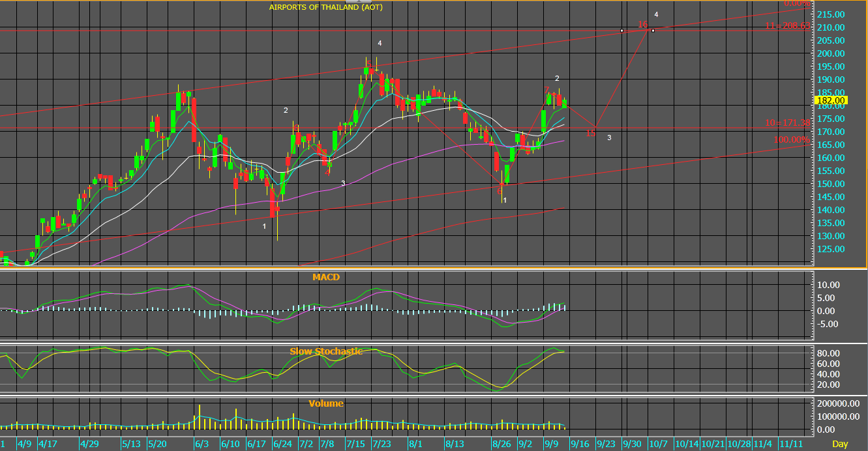868x451 pixels.
Task: Click the 9/30 date axis label
Action: tap(631, 444)
